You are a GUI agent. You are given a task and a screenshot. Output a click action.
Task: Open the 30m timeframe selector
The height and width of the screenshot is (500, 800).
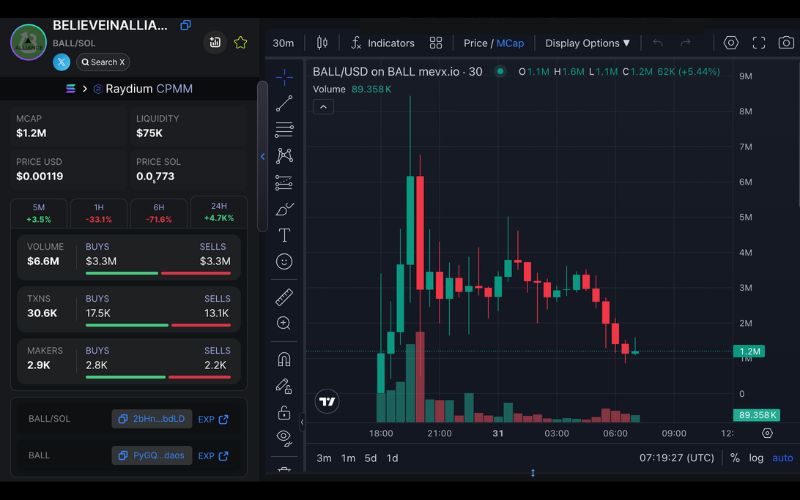pyautogui.click(x=283, y=43)
